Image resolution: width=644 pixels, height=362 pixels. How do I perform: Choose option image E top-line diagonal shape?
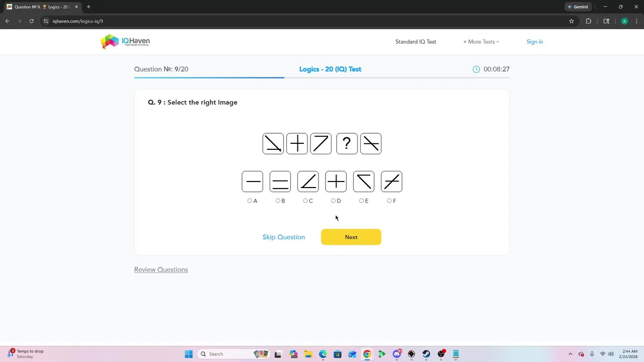pyautogui.click(x=364, y=182)
